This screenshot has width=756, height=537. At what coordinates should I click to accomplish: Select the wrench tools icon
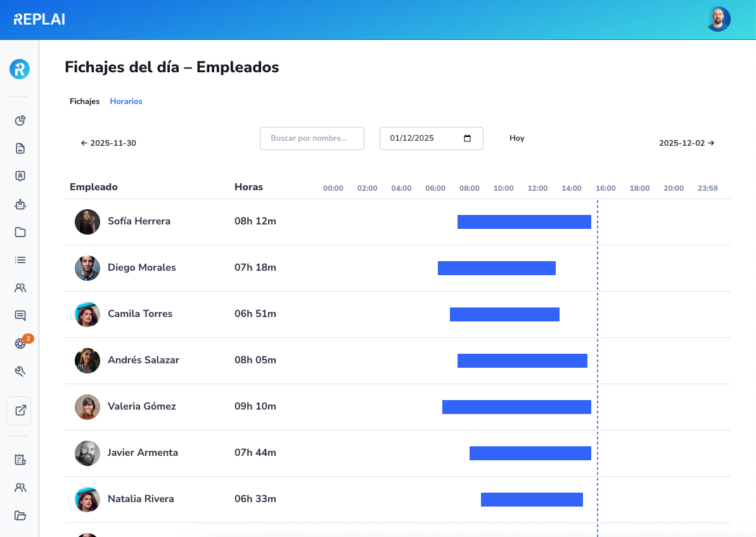pyautogui.click(x=19, y=371)
